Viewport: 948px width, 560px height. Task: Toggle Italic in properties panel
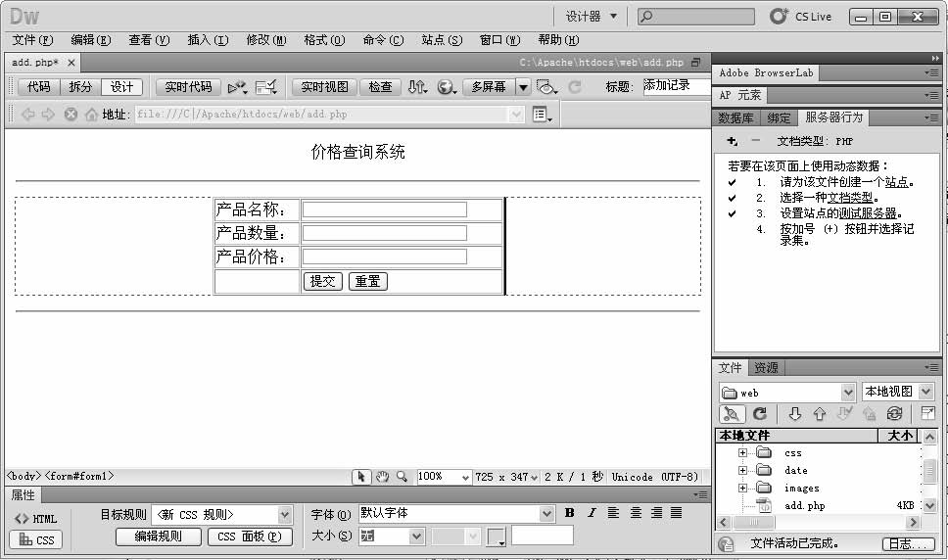tap(592, 513)
